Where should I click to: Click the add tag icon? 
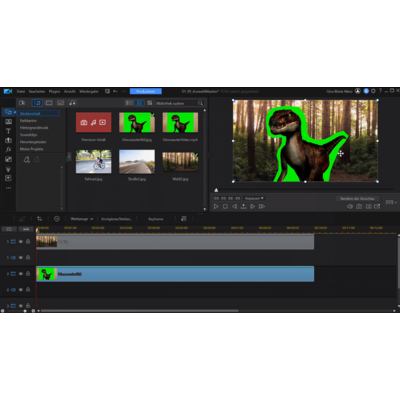tap(27, 160)
